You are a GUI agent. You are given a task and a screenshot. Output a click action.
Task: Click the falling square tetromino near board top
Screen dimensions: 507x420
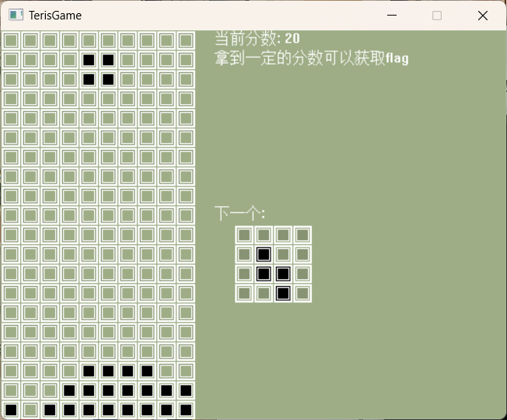[98, 69]
